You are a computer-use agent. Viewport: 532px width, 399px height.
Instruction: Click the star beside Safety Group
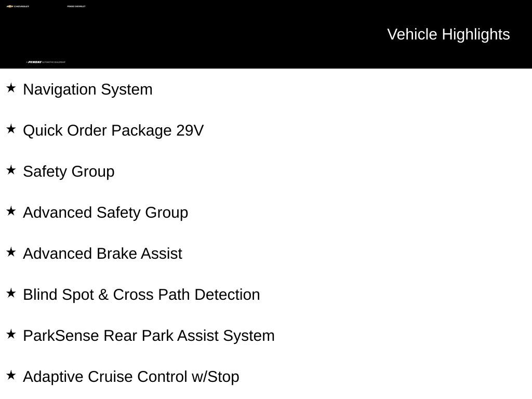click(x=11, y=170)
